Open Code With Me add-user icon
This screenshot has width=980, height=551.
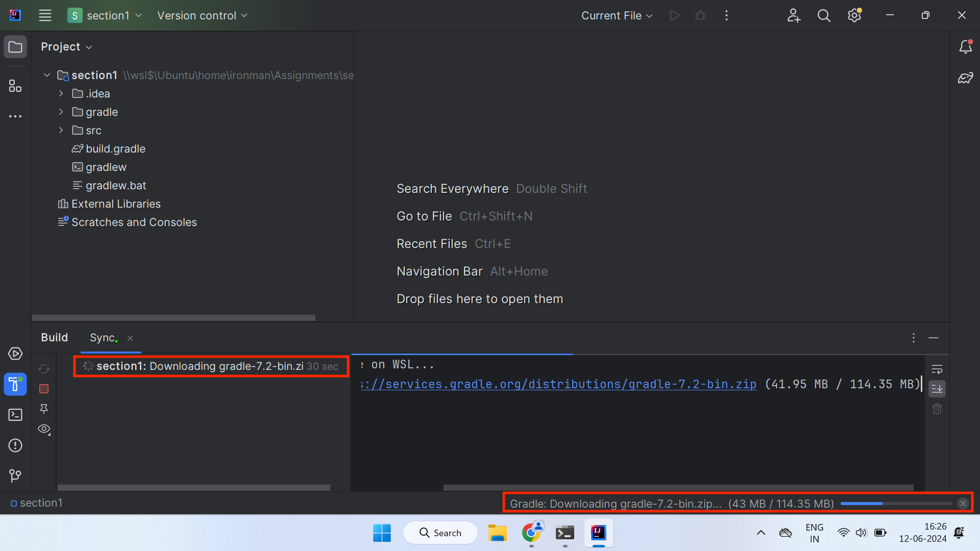pos(793,15)
